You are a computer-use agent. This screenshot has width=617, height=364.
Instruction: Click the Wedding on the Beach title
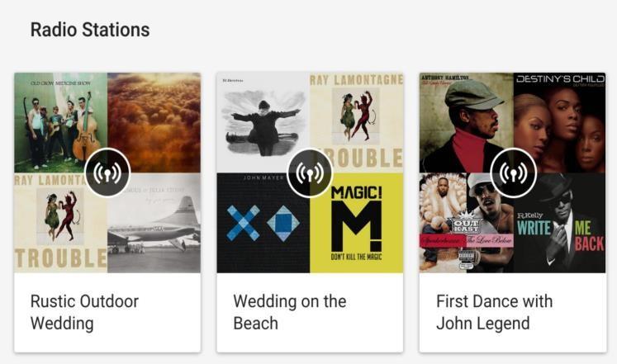pyautogui.click(x=289, y=312)
